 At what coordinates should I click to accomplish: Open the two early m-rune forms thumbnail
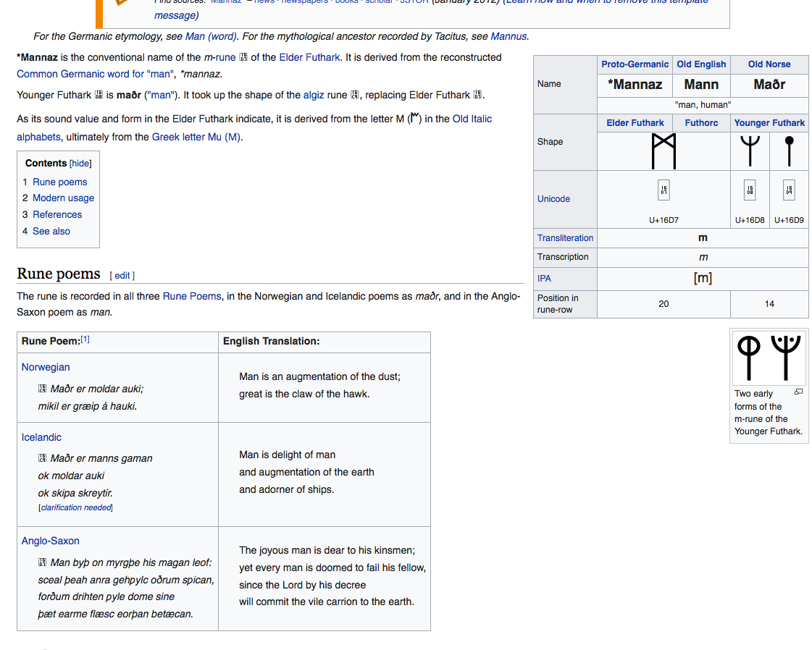[x=769, y=358]
